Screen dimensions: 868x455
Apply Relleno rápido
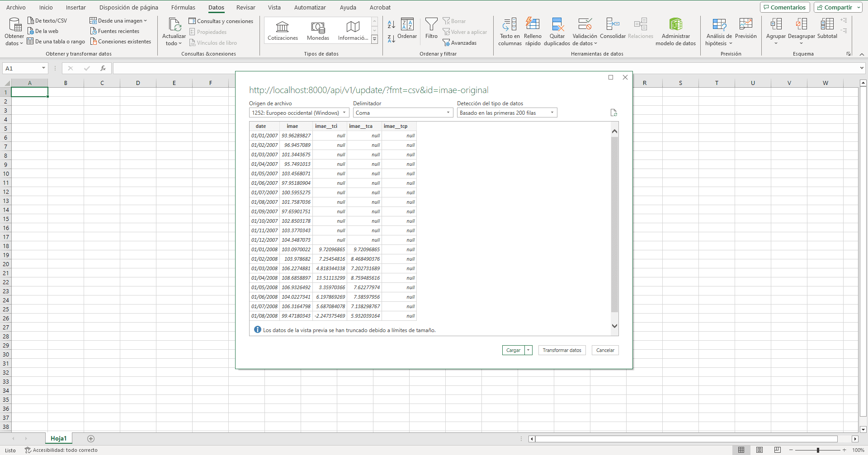533,32
